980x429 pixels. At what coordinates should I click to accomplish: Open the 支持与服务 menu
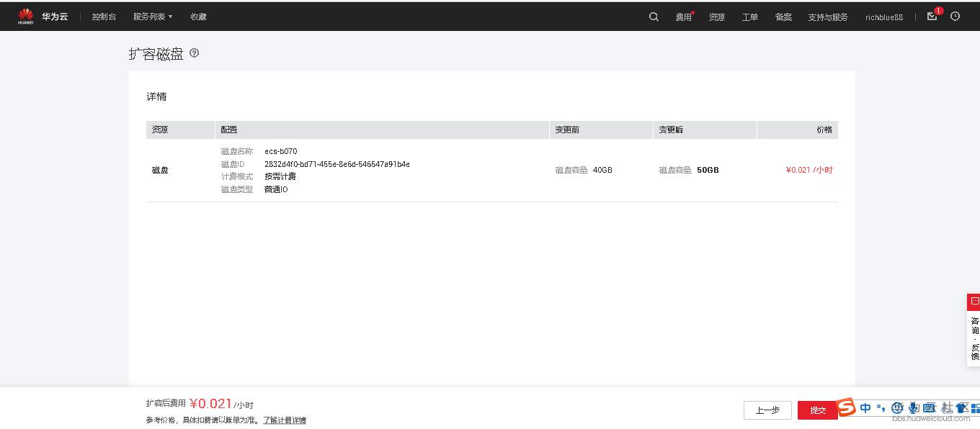(x=828, y=17)
